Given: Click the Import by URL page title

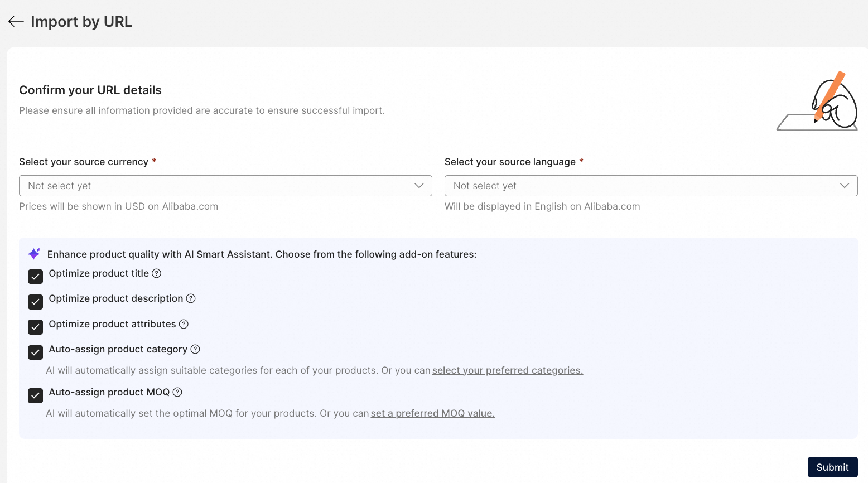Looking at the screenshot, I should pos(81,22).
